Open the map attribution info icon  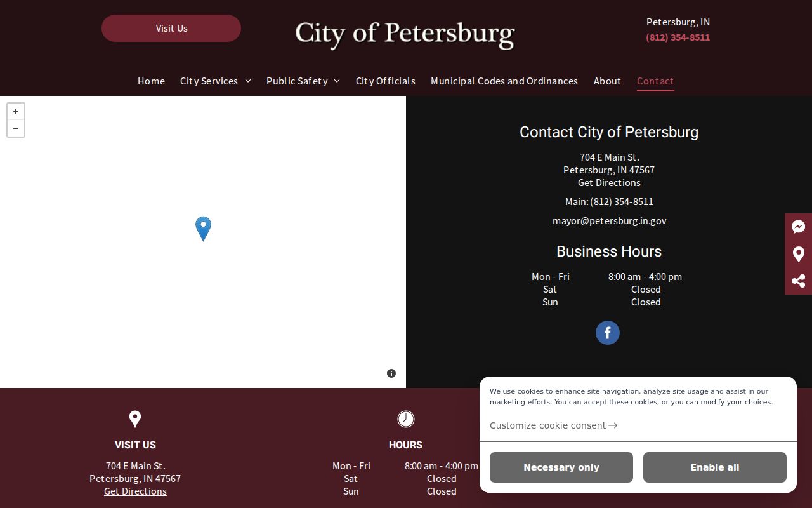click(391, 373)
